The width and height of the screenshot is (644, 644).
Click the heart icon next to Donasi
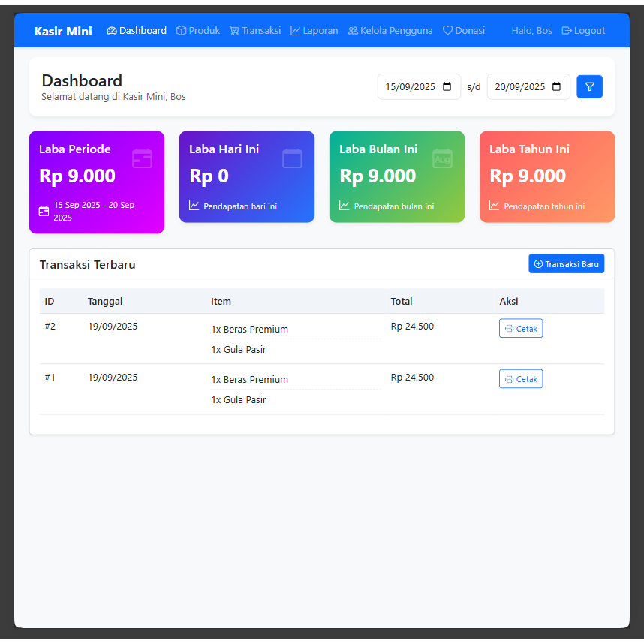pos(448,31)
